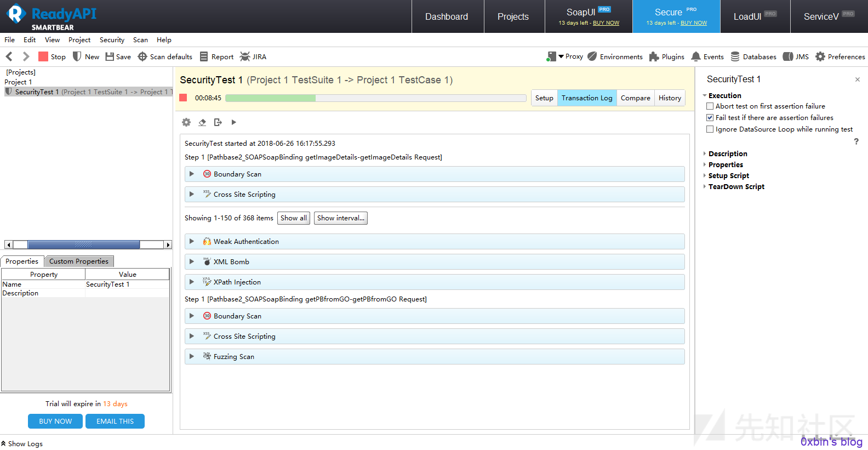868x450 pixels.
Task: Open the File menu
Action: [x=9, y=40]
